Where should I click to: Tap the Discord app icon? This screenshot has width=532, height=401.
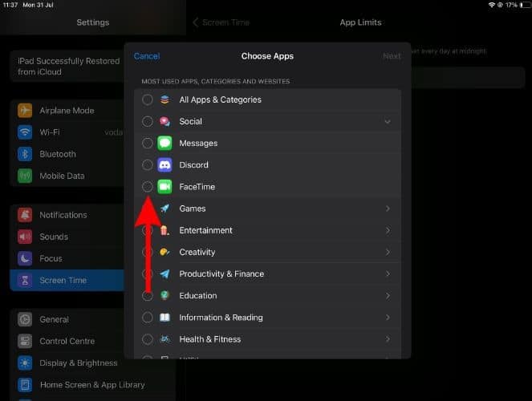164,165
